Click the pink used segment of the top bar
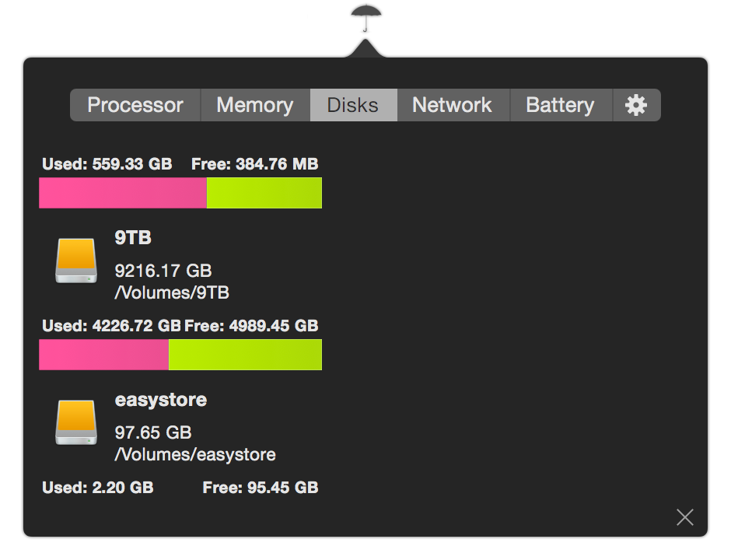Screen dimensions: 731x560 123,193
